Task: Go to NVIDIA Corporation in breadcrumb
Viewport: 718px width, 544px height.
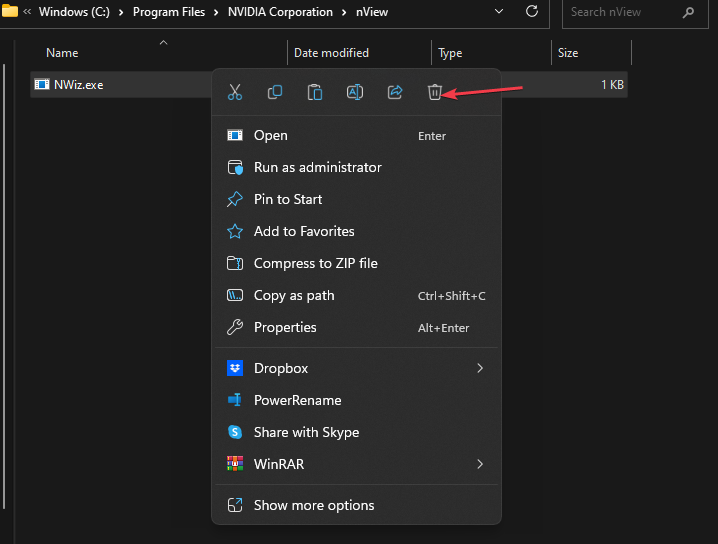Action: click(280, 12)
